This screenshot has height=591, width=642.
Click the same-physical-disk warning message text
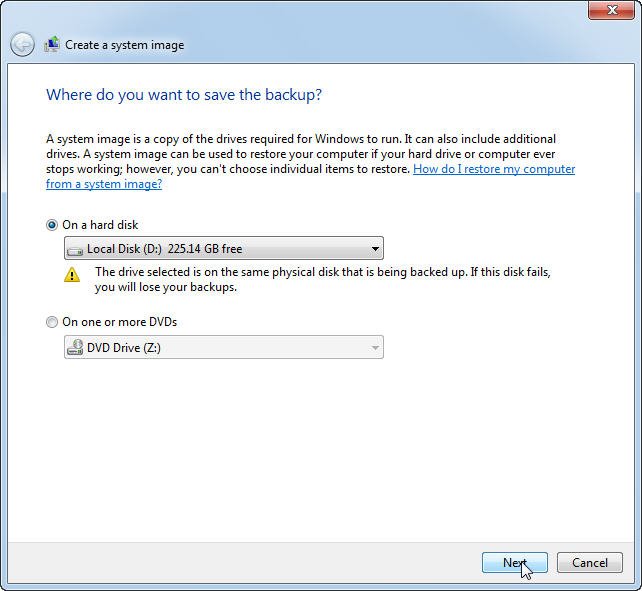[322, 279]
